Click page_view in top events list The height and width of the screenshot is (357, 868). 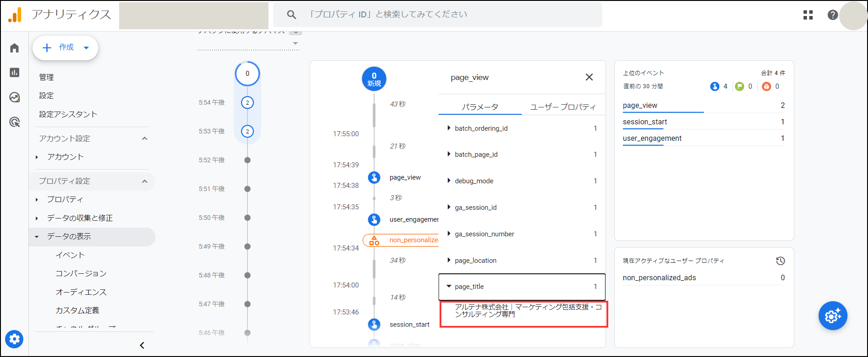pyautogui.click(x=640, y=106)
